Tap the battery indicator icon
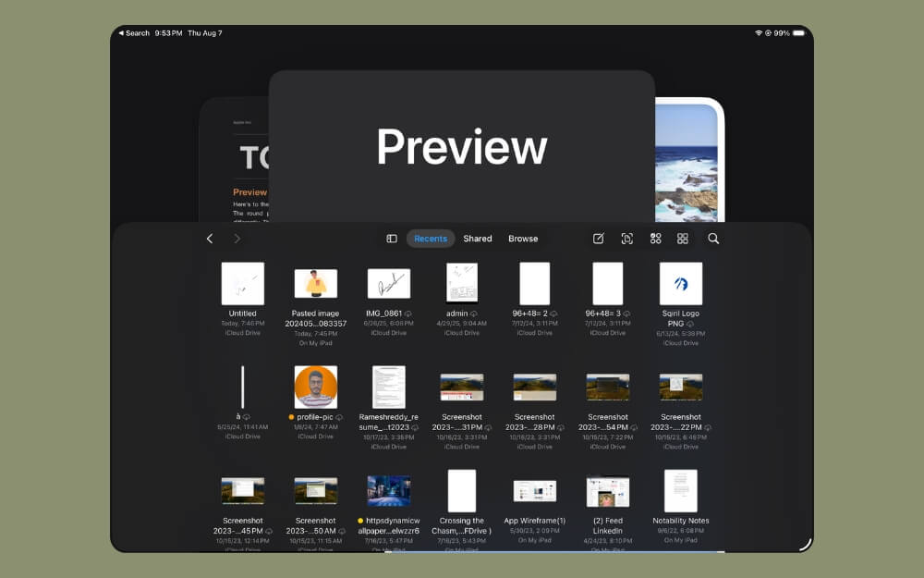 pyautogui.click(x=798, y=33)
